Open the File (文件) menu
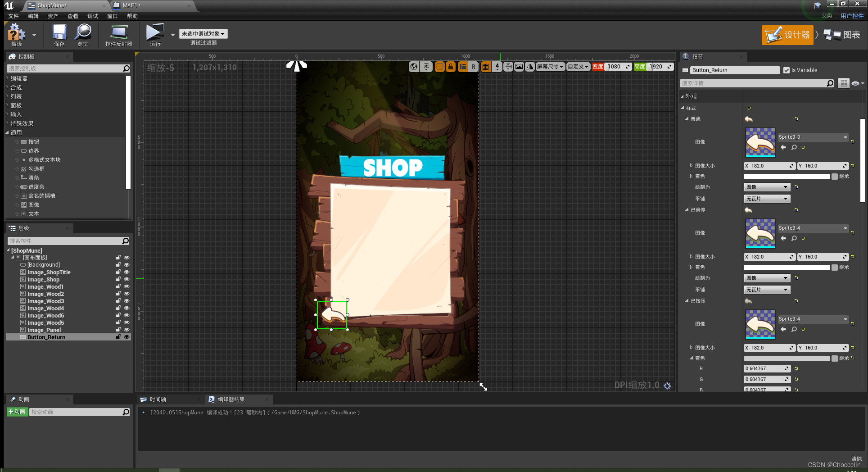Screen dimensions: 868x472 tap(14, 16)
